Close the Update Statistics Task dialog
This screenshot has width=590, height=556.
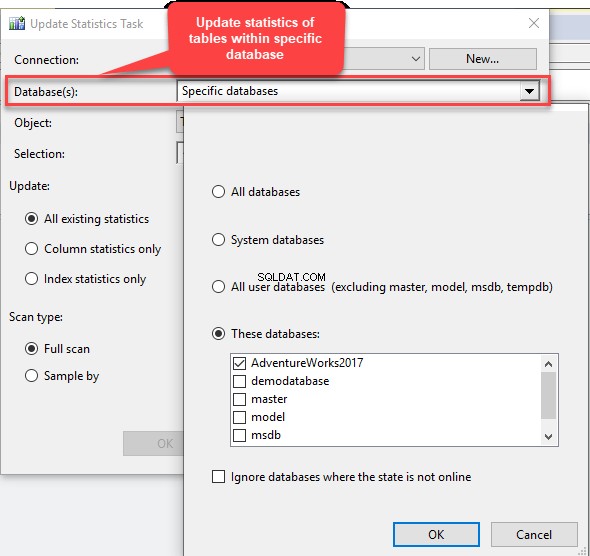click(x=534, y=23)
